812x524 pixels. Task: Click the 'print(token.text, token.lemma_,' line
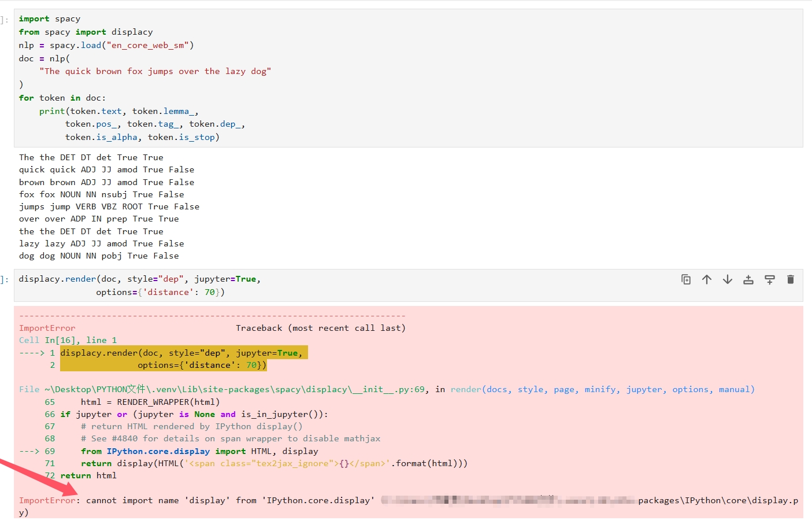click(119, 111)
